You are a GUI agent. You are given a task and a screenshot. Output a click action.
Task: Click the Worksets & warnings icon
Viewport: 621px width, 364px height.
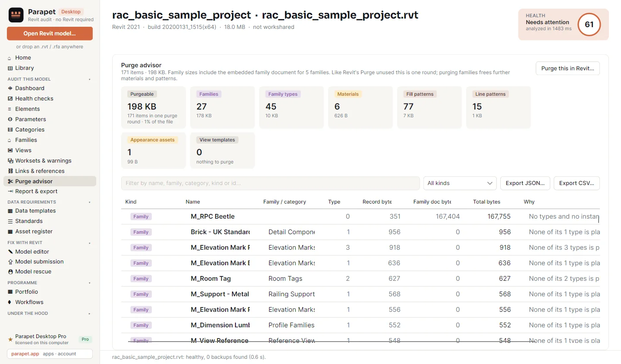pyautogui.click(x=10, y=161)
